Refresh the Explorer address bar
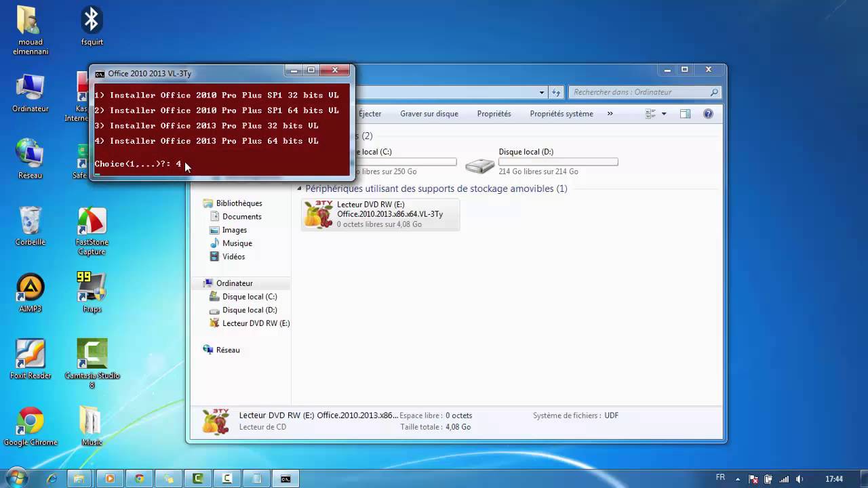 [557, 92]
